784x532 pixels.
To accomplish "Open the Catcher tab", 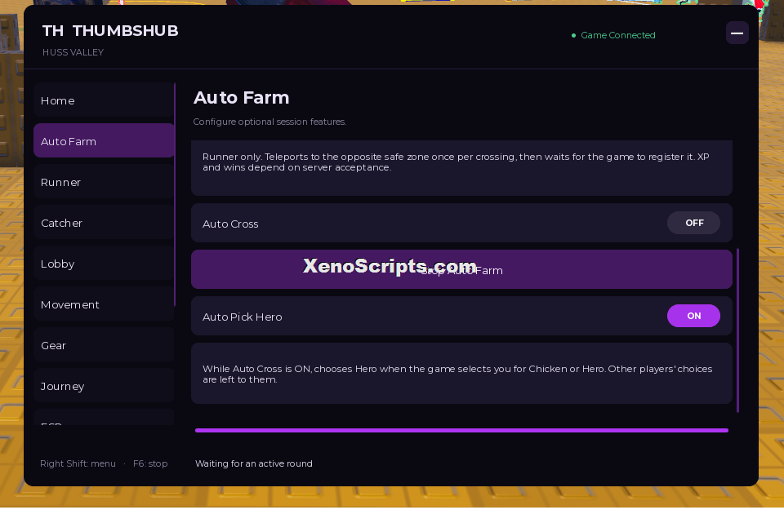I will tap(104, 223).
